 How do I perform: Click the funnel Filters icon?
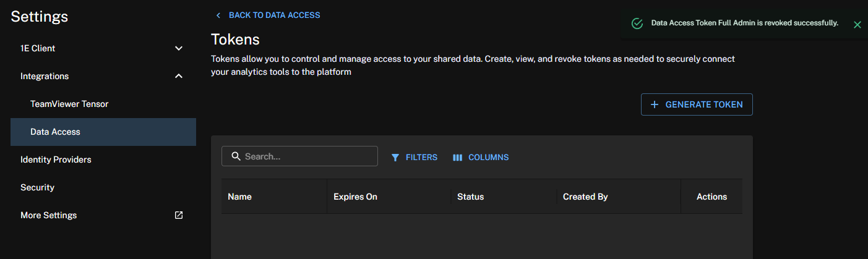click(x=395, y=158)
